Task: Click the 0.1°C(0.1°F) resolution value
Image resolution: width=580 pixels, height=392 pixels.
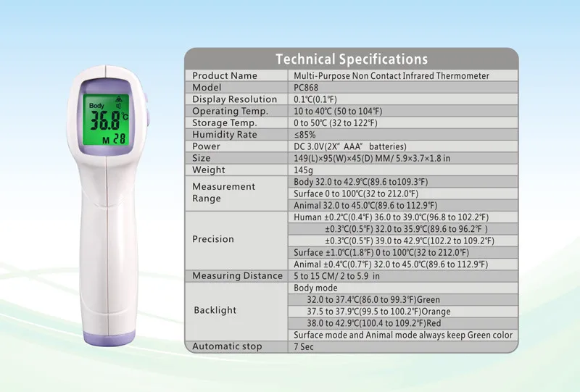Action: coord(315,99)
